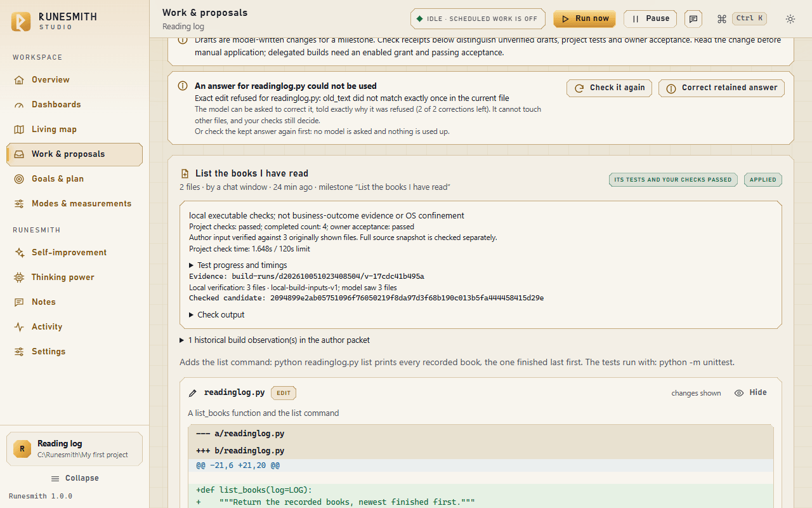Click the 'changes shown' label
The image size is (812, 508).
[696, 394]
